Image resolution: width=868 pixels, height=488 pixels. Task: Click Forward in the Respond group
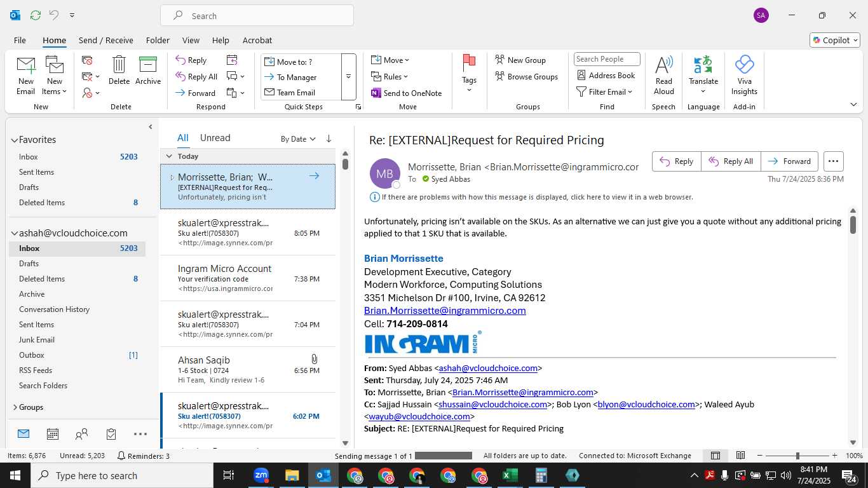[x=195, y=93]
